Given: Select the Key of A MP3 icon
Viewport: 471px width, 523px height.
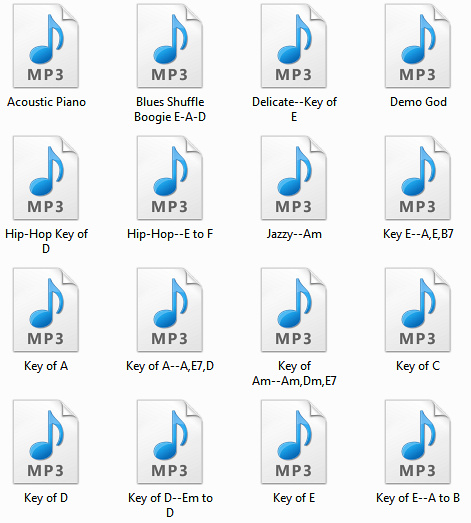Looking at the screenshot, I should tap(46, 310).
